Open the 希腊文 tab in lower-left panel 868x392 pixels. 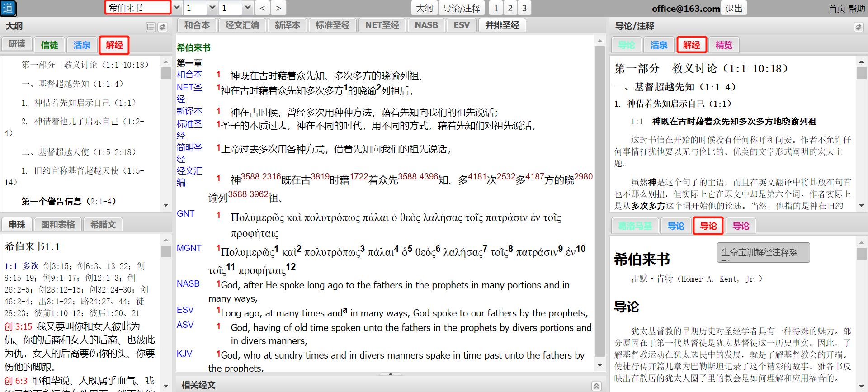click(103, 224)
